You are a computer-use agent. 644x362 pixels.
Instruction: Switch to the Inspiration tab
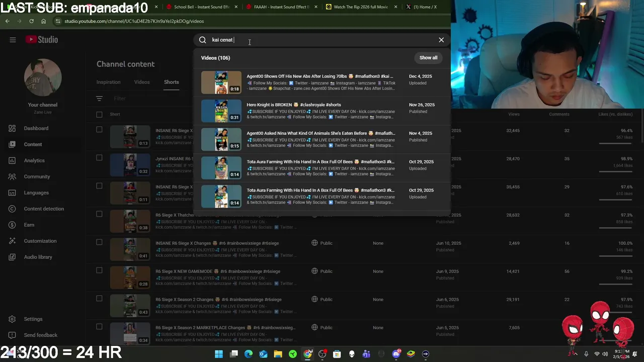point(108,82)
